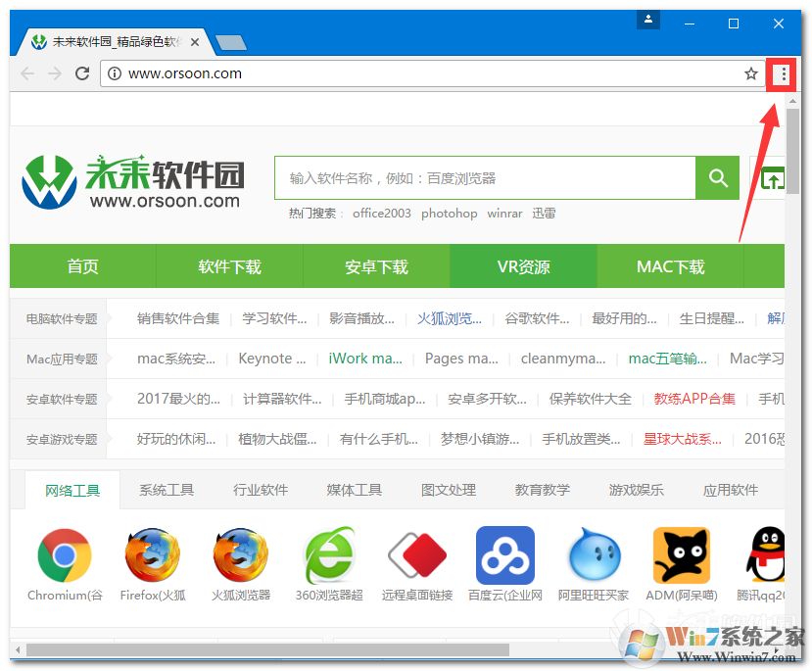Open mac五笔输... link
This screenshot has width=812, height=671.
pyautogui.click(x=667, y=359)
